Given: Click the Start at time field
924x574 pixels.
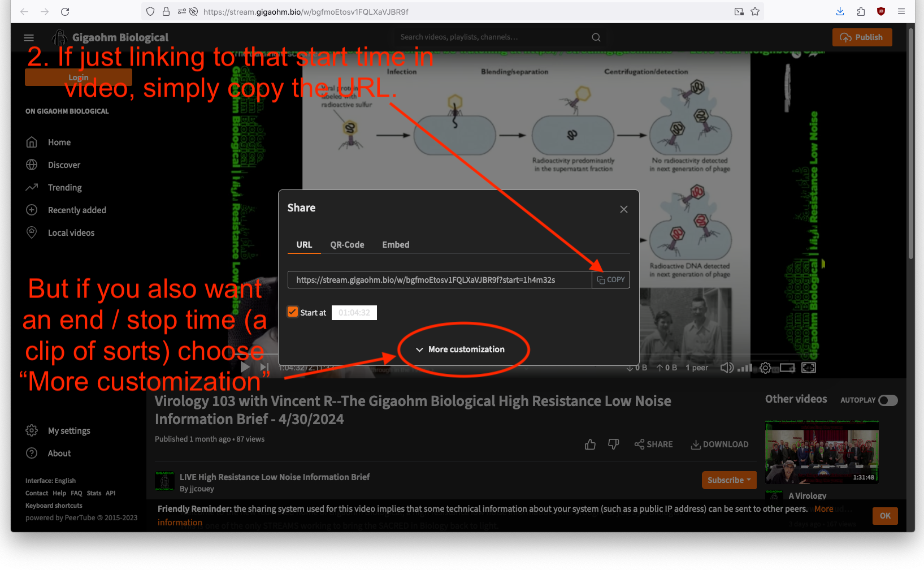Looking at the screenshot, I should pyautogui.click(x=354, y=313).
